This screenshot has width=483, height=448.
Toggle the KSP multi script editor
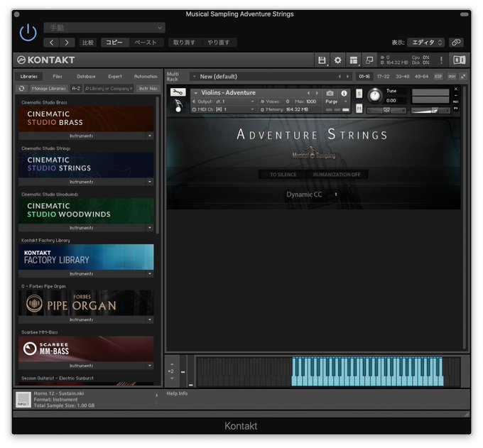click(x=438, y=77)
